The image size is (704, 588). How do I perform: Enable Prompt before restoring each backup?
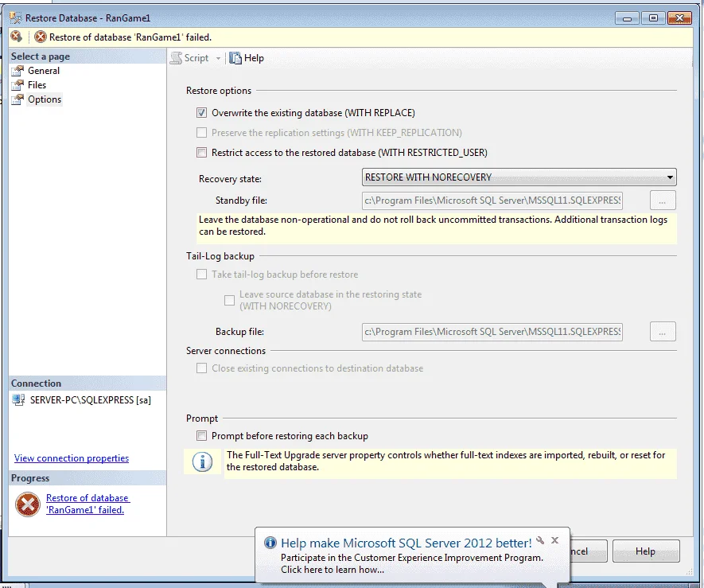pos(201,436)
